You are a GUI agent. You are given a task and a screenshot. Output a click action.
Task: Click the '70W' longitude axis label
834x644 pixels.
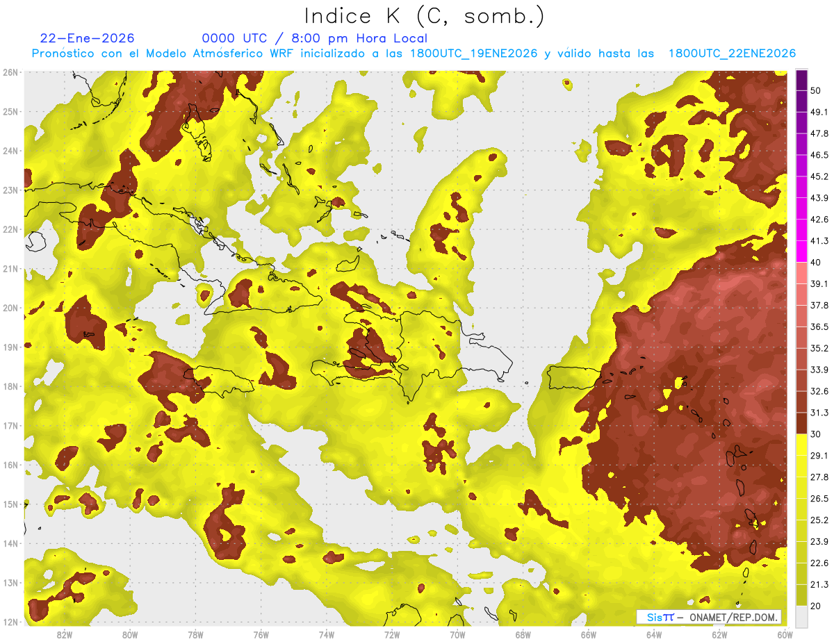coord(457,635)
